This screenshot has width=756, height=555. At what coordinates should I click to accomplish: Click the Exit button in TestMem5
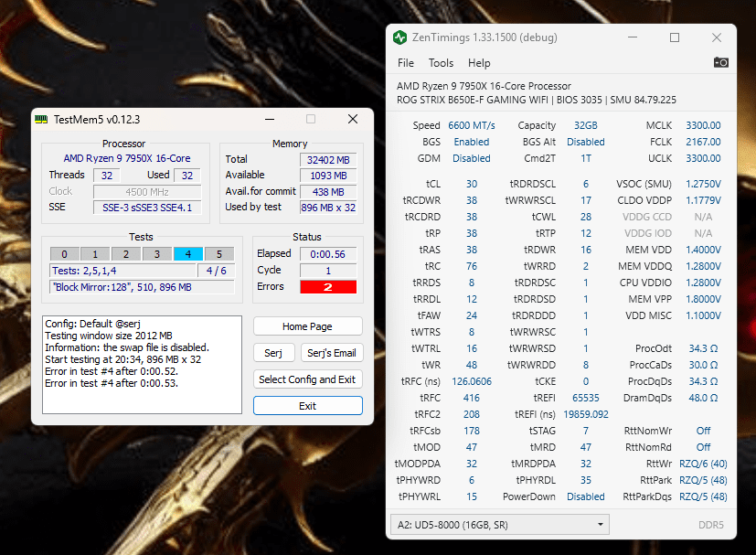pyautogui.click(x=307, y=406)
